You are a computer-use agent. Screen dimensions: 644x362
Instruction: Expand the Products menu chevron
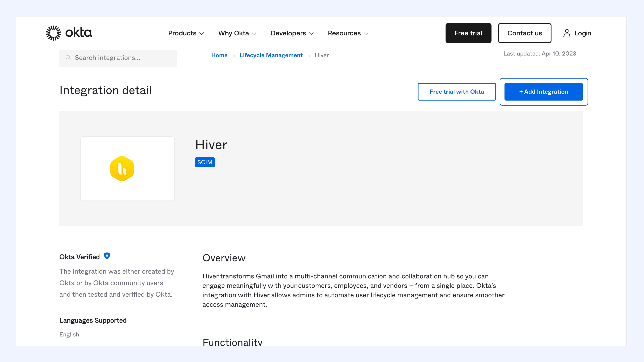pyautogui.click(x=202, y=34)
